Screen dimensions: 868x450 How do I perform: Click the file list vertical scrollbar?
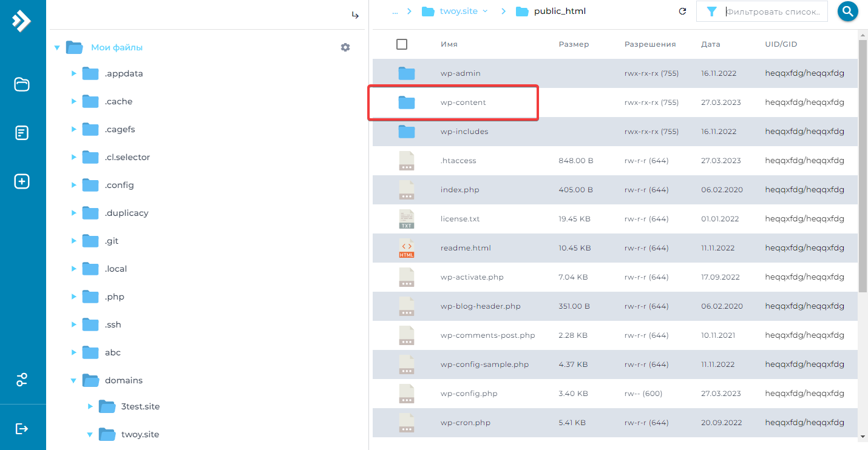(x=863, y=166)
